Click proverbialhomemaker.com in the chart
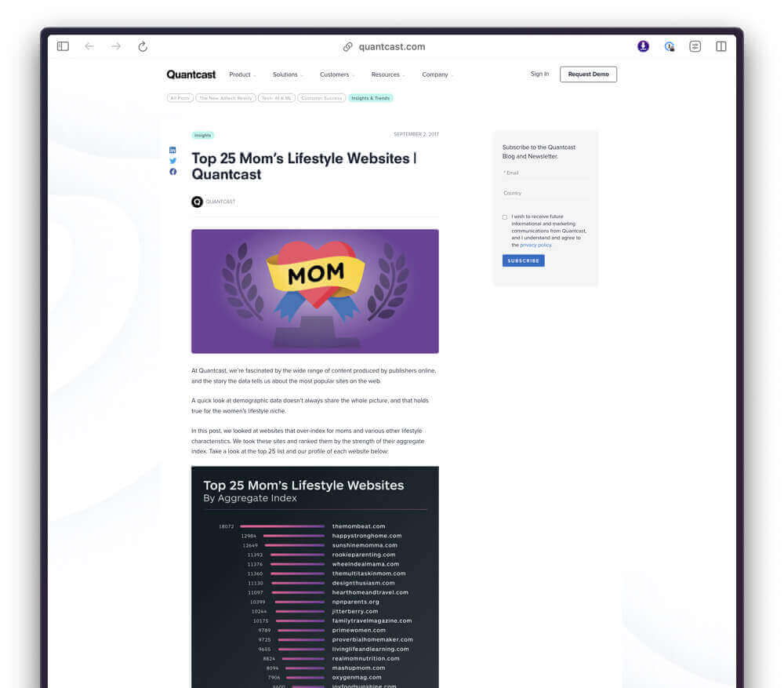This screenshot has height=688, width=784. pos(372,640)
